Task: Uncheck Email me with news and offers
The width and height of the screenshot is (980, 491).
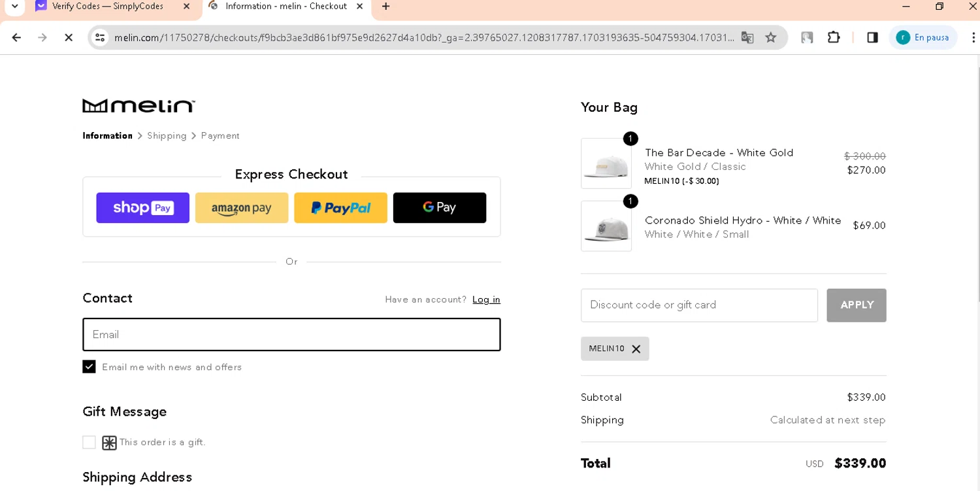Action: click(x=90, y=367)
